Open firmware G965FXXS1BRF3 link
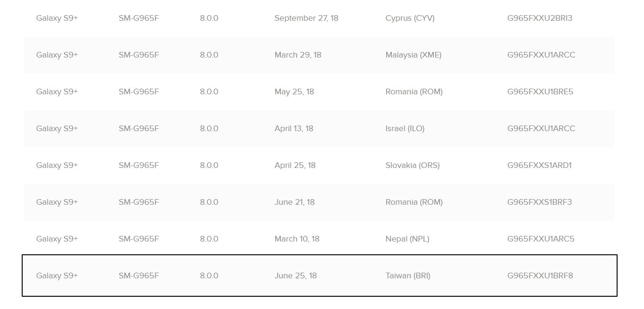 coord(539,202)
